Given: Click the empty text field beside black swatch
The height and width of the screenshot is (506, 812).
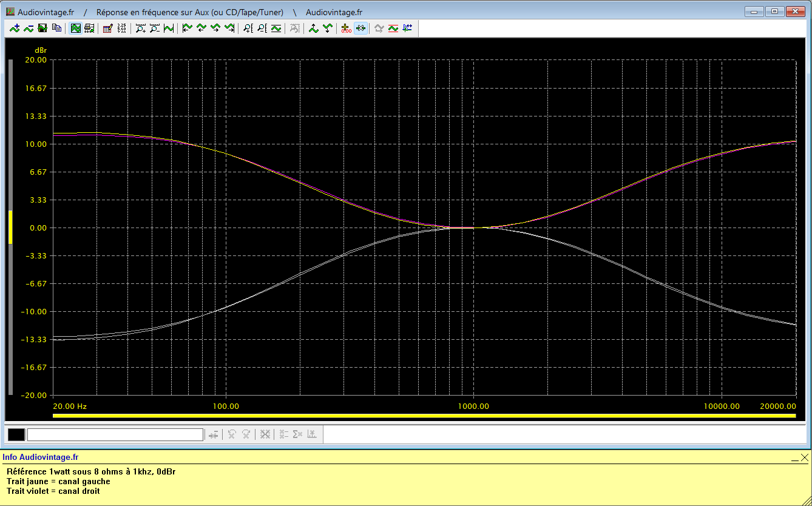Looking at the screenshot, I should coord(115,434).
